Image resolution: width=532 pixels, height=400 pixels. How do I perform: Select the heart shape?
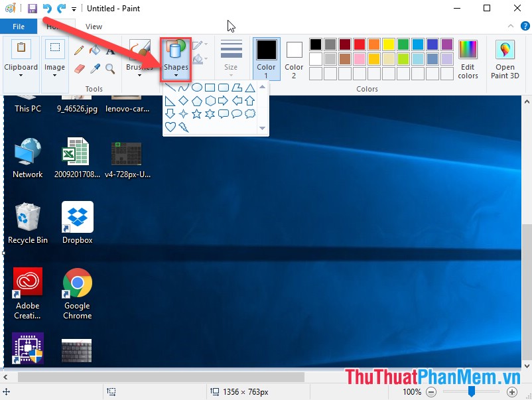tap(170, 125)
